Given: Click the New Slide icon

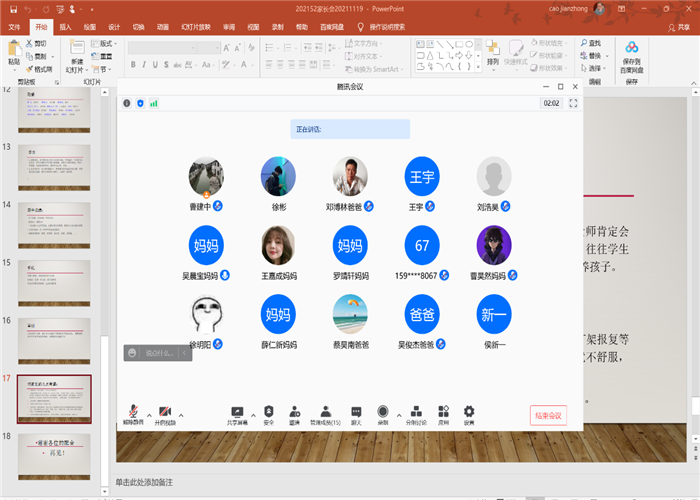Looking at the screenshot, I should pyautogui.click(x=77, y=48).
